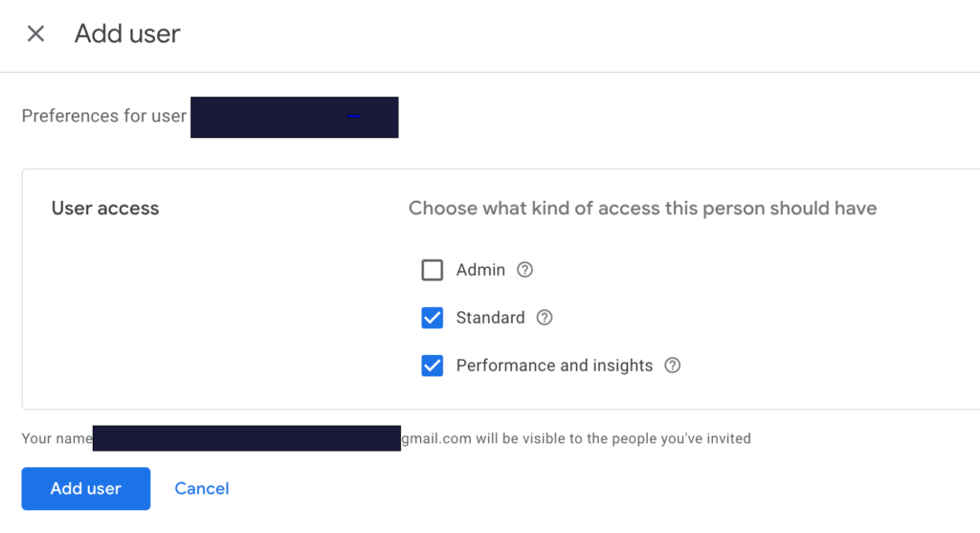The width and height of the screenshot is (980, 533).
Task: Open the help tooltip next to Admin
Action: (525, 270)
